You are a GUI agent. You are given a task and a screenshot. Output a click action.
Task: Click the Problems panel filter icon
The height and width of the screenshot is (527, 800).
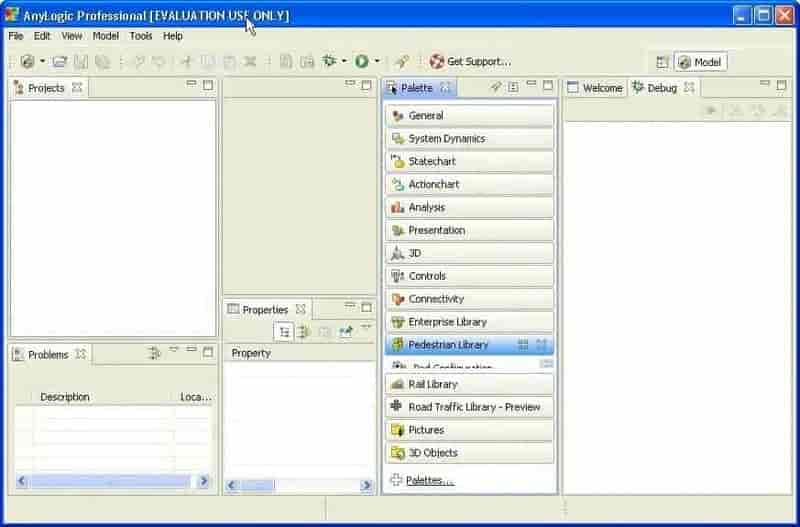point(154,353)
